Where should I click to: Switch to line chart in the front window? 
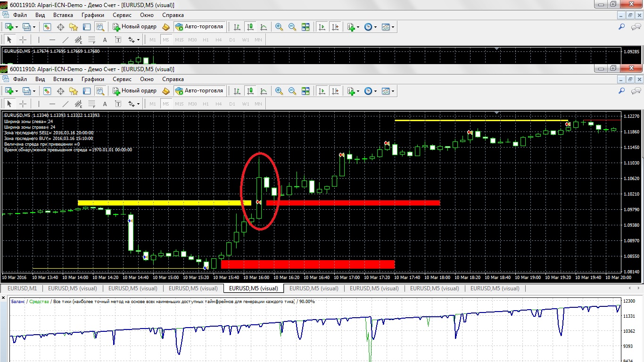click(264, 91)
